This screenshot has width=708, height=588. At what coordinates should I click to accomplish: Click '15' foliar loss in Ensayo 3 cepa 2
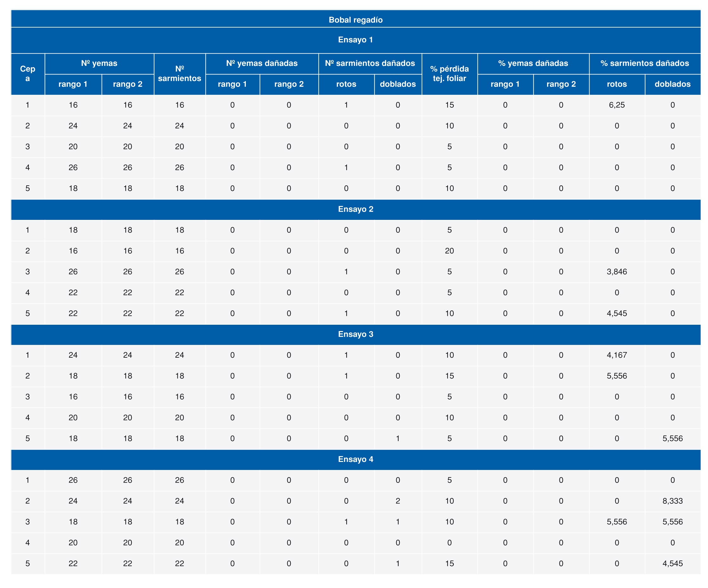pos(450,376)
